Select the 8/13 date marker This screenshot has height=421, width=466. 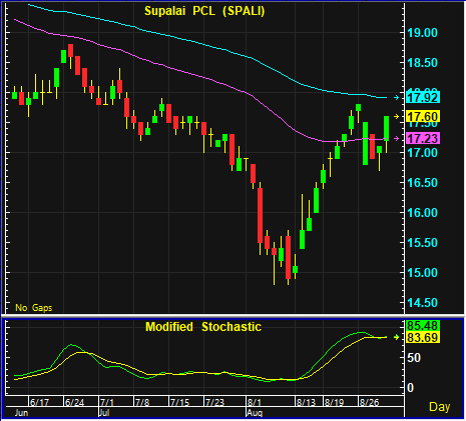point(306,402)
